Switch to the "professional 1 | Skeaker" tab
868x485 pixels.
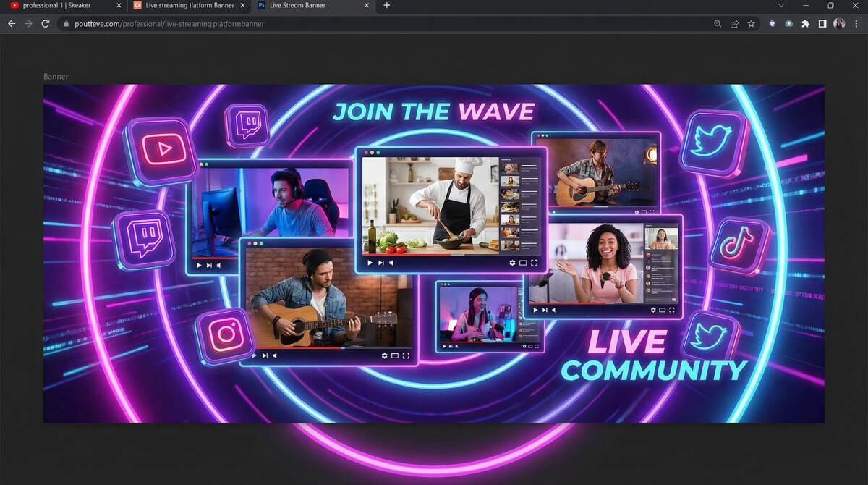58,6
